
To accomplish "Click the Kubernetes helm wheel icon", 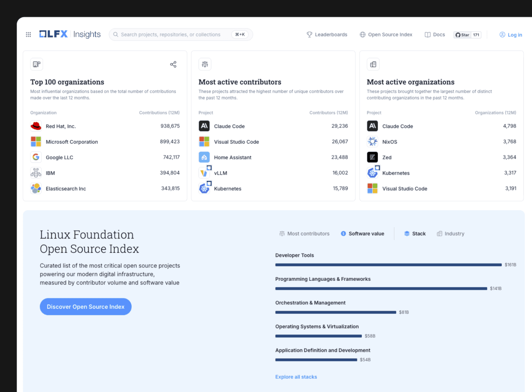I will coord(204,189).
